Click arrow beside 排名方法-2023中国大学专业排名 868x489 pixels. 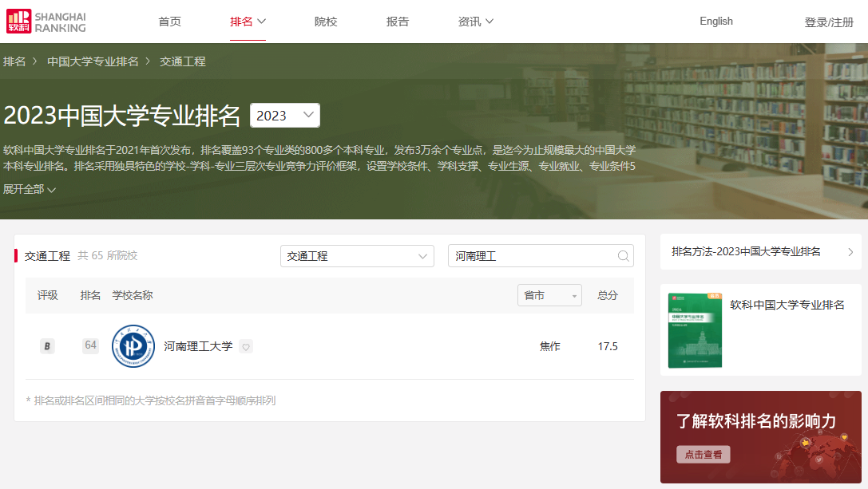(x=850, y=252)
